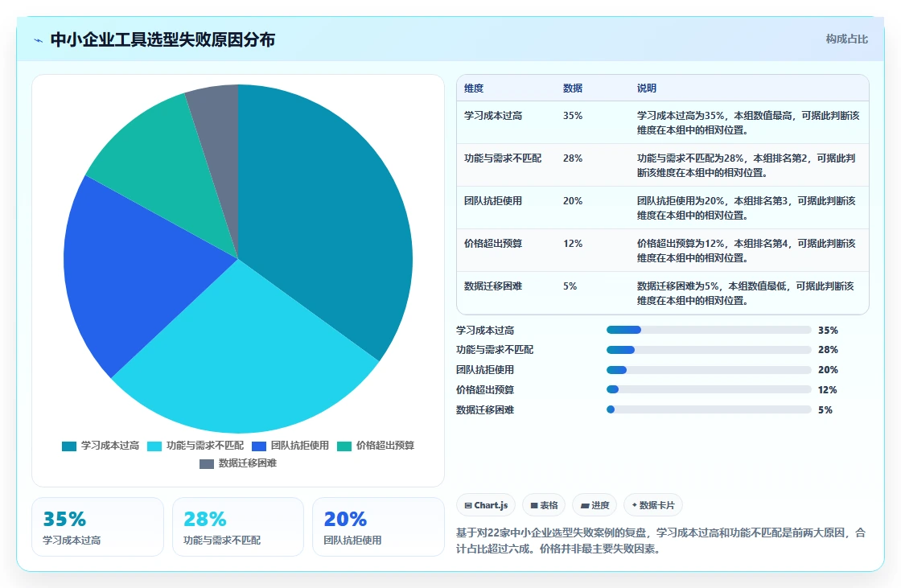Image resolution: width=901 pixels, height=588 pixels.
Task: Toggle 价格超出预算 legend color box
Action: pos(344,446)
